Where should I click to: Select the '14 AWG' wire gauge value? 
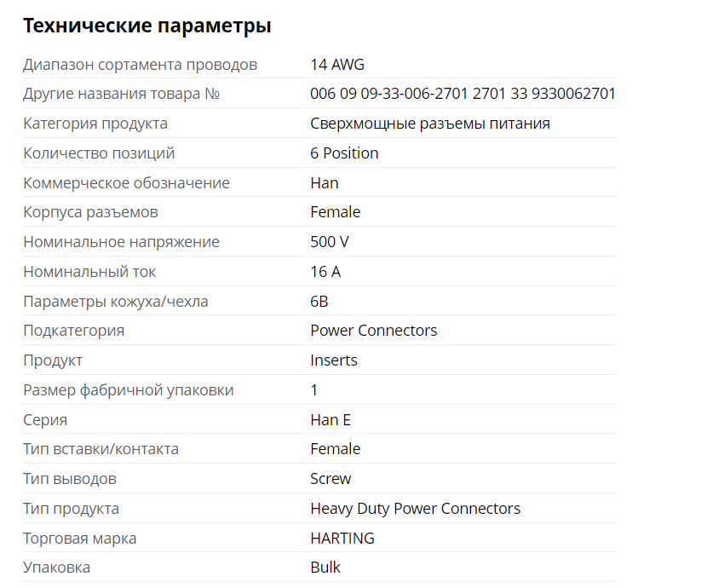[337, 65]
